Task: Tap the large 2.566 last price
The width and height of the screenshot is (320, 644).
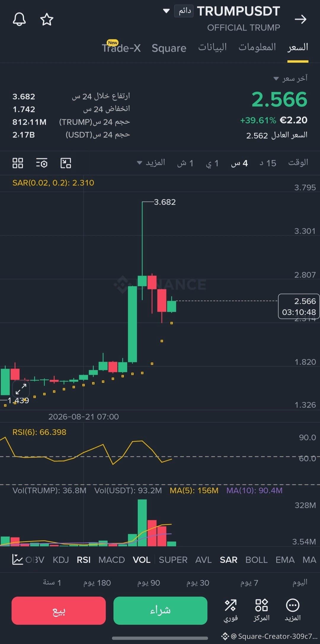Action: [x=279, y=99]
